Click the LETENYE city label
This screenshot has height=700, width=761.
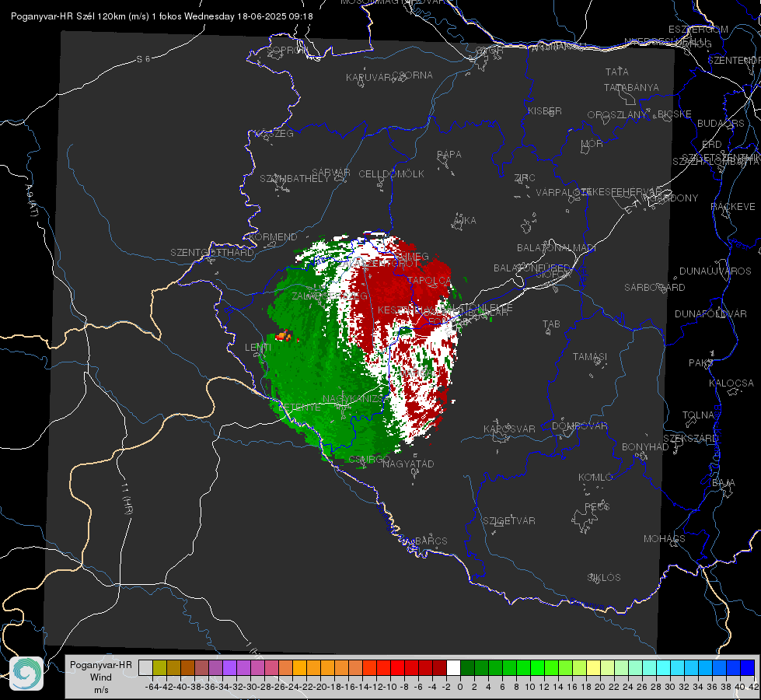tap(299, 407)
